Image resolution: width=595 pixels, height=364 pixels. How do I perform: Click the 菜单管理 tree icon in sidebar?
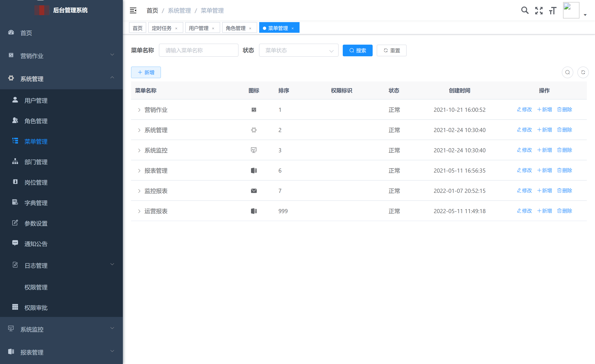15,141
